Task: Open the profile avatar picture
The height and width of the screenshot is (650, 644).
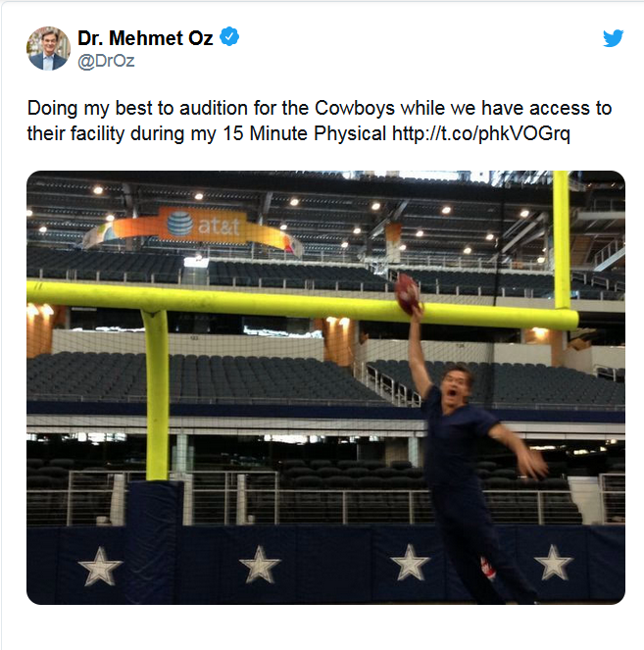Action: point(48,48)
